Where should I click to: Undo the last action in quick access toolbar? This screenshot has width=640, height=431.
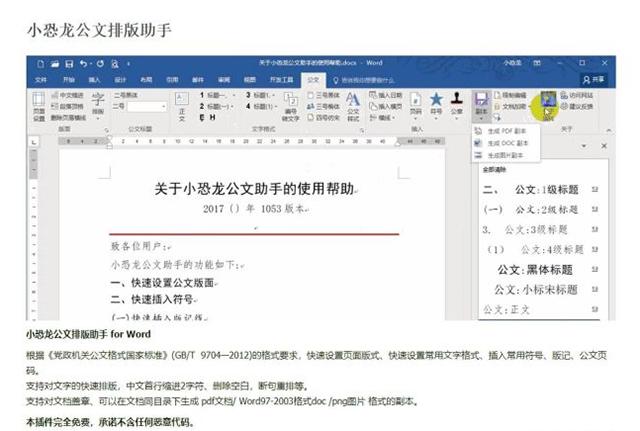(x=84, y=64)
